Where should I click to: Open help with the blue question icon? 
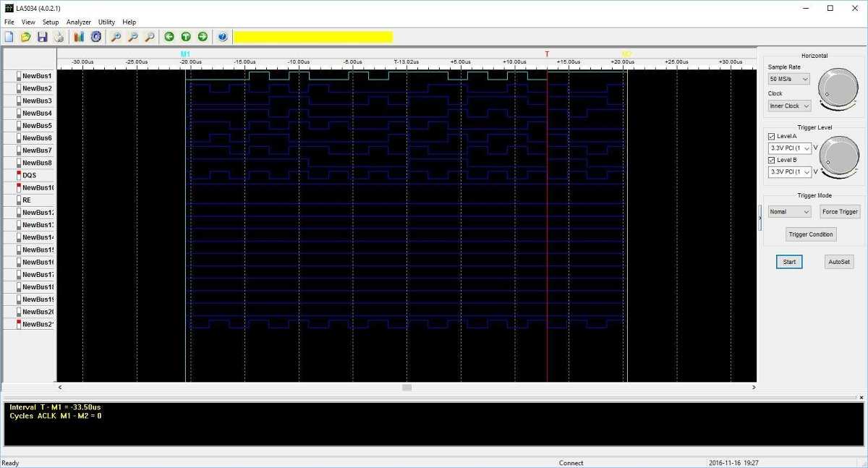pyautogui.click(x=222, y=37)
